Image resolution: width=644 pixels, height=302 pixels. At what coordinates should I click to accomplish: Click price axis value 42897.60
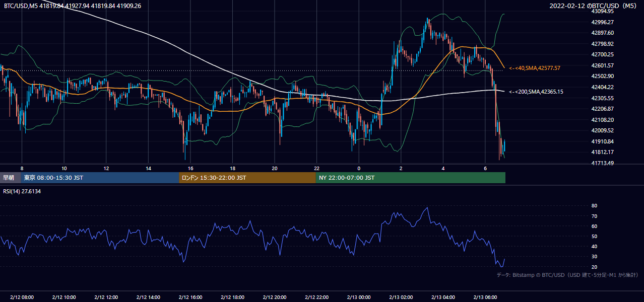pyautogui.click(x=602, y=33)
